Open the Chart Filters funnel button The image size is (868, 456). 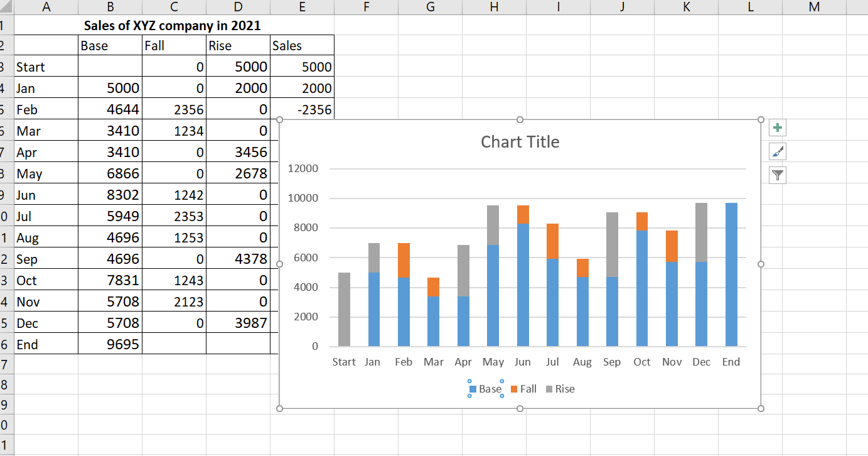(778, 175)
